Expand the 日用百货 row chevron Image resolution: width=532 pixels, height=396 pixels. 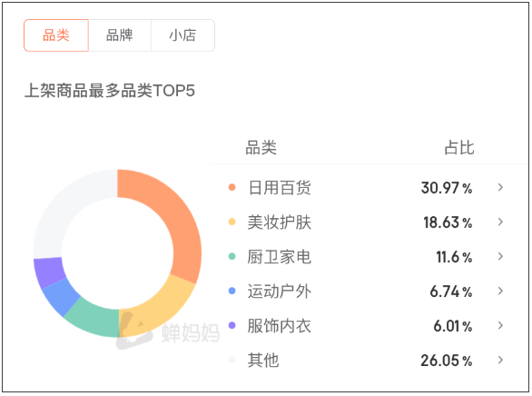click(x=500, y=187)
